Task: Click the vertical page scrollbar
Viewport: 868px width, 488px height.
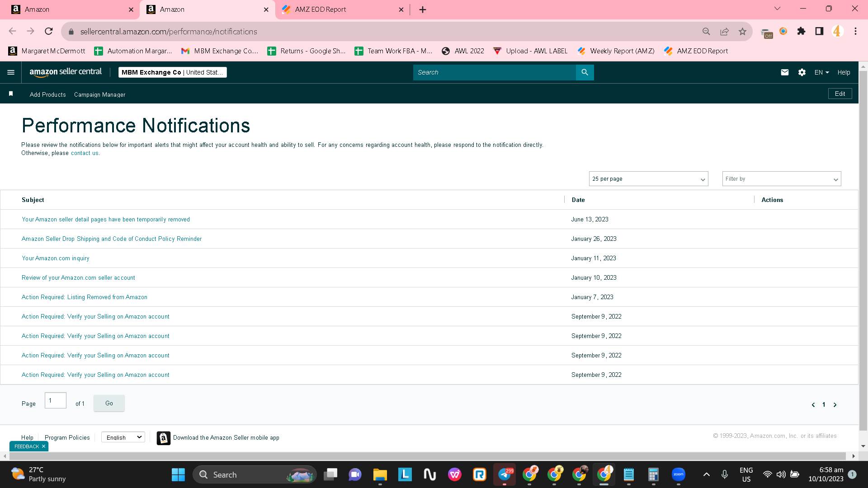Action: (x=863, y=251)
